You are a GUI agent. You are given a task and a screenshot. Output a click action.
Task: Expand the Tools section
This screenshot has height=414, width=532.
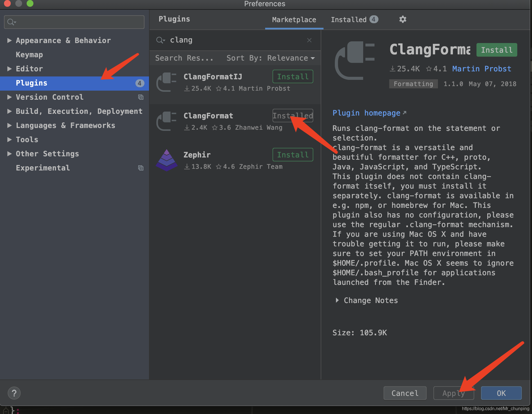coord(9,140)
